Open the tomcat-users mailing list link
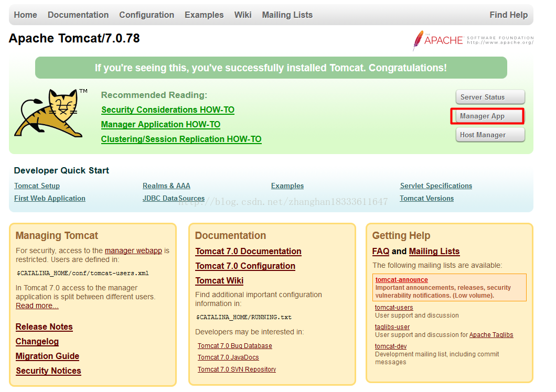Screen dimensions: 556x392 point(393,308)
